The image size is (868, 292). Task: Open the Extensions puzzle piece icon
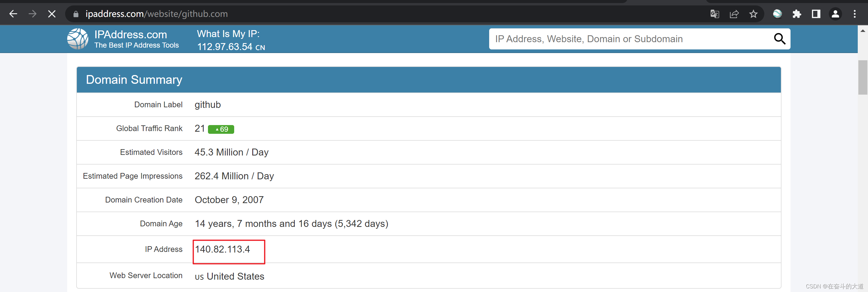pyautogui.click(x=797, y=14)
